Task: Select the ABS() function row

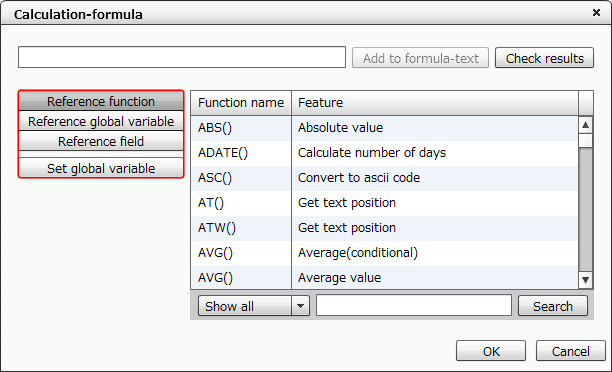Action: 384,128
